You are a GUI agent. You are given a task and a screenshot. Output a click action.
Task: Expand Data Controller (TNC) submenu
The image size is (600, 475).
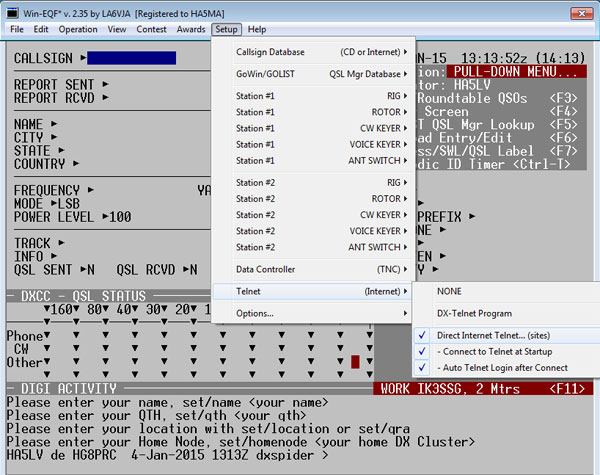click(x=313, y=269)
